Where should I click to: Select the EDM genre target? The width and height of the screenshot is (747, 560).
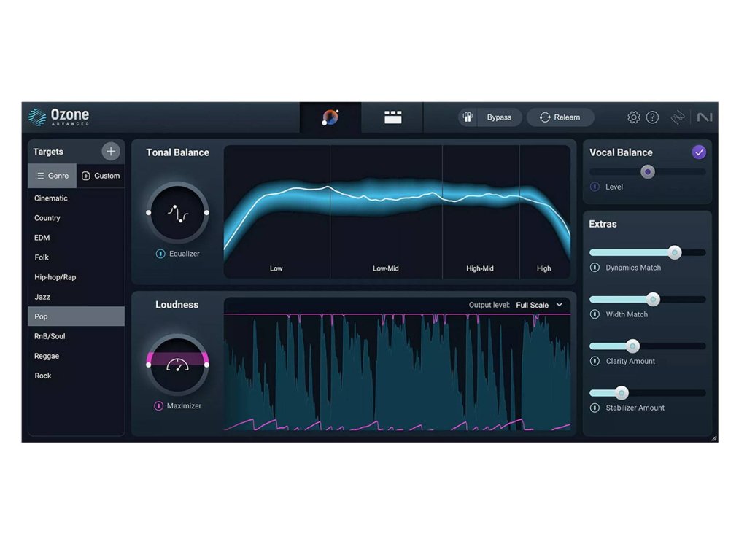76,238
